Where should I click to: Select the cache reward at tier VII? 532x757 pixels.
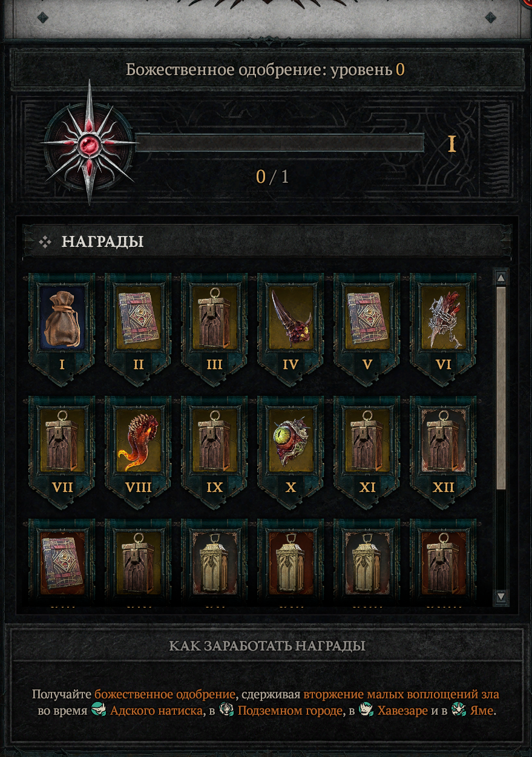(x=62, y=449)
